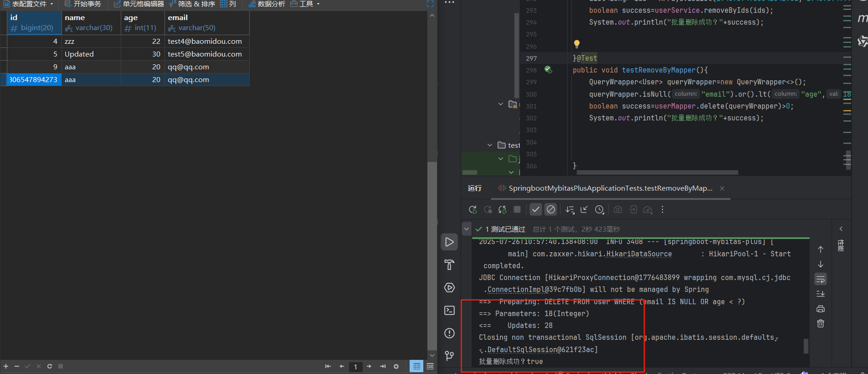Switch to grid view
868x374 pixels.
click(416, 366)
